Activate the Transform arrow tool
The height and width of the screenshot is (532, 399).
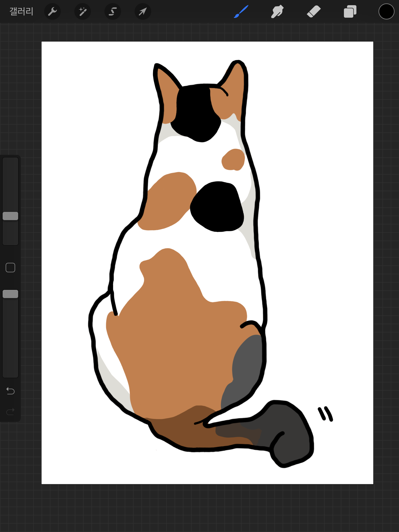(143, 12)
